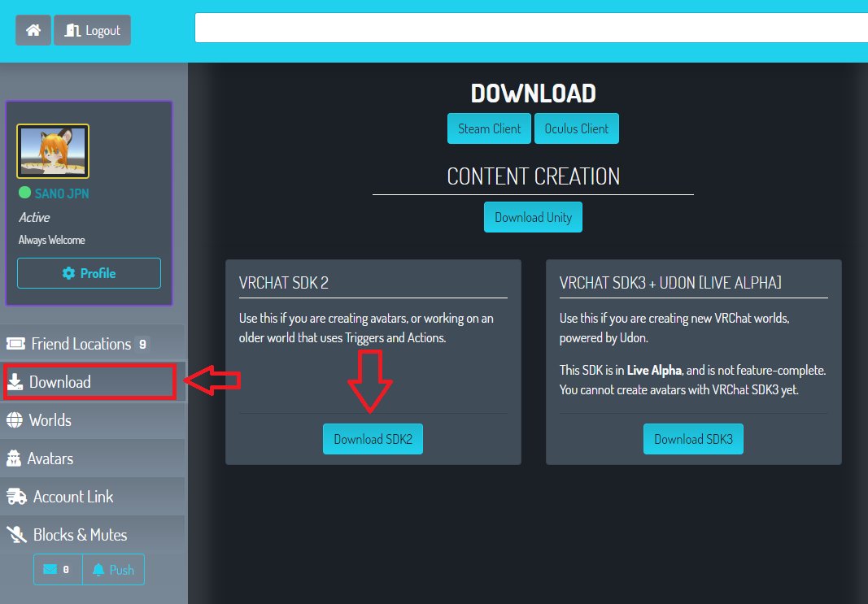Click the VRCHAT SDK 2 card heading
This screenshot has width=868, height=604.
(284, 283)
